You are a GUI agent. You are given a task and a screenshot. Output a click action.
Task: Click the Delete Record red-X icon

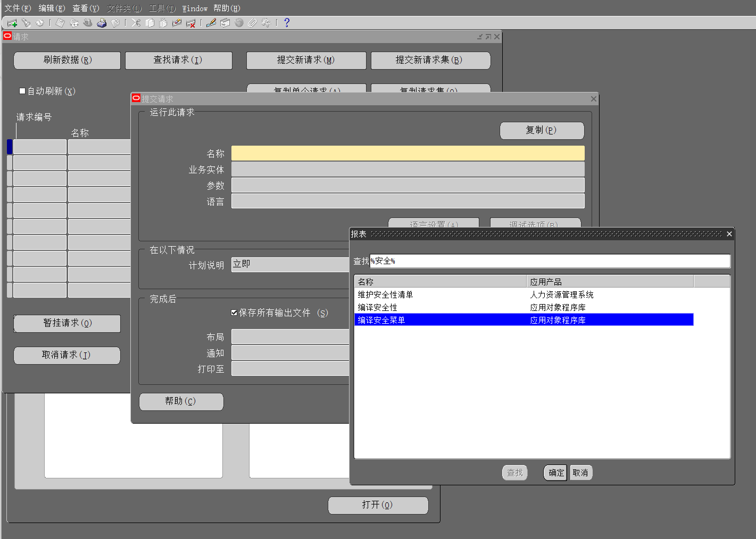191,23
